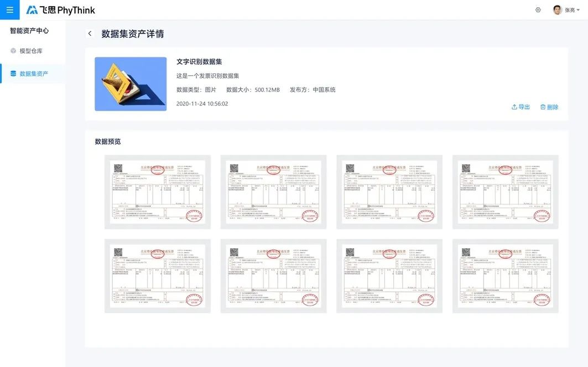Open the first invoice thumbnail in top row
588x367 pixels.
tap(158, 192)
